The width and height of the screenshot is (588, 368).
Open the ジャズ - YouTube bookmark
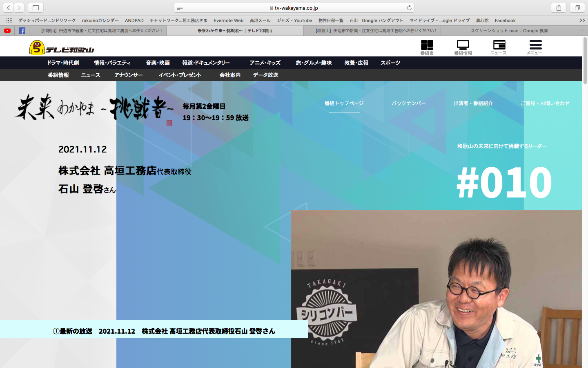(294, 20)
